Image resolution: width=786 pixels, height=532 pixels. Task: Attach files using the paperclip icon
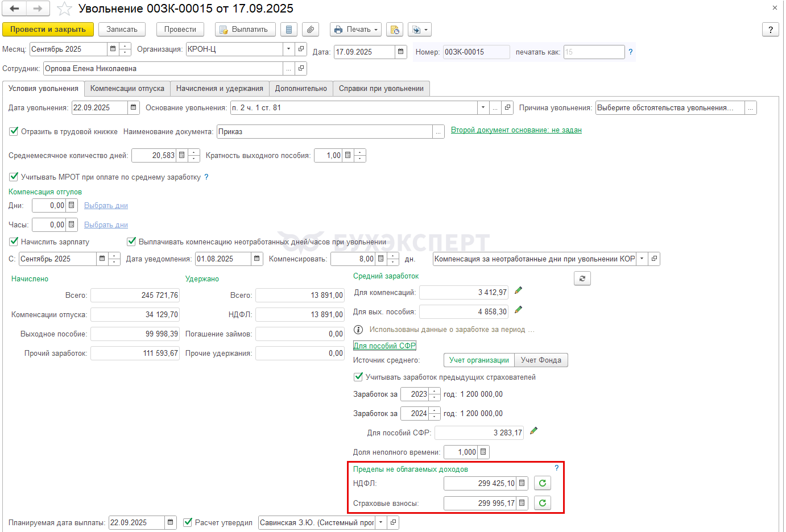[x=311, y=30]
